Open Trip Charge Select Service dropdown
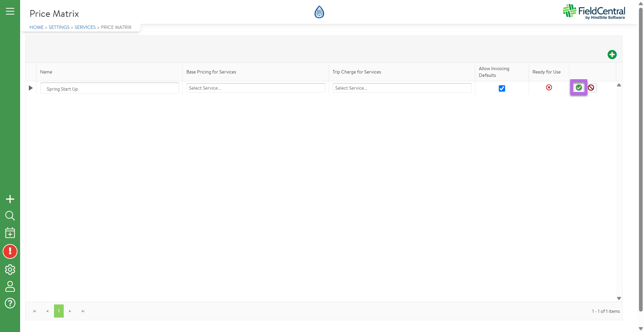Screen dimensions: 644x332 [402, 88]
